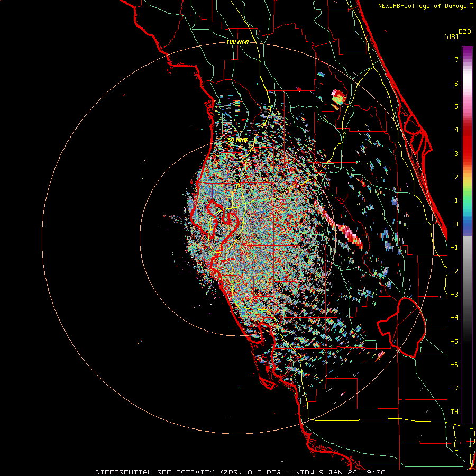The width and height of the screenshot is (476, 476).
Task: Click the TH threshold label on legend
Action: click(454, 412)
